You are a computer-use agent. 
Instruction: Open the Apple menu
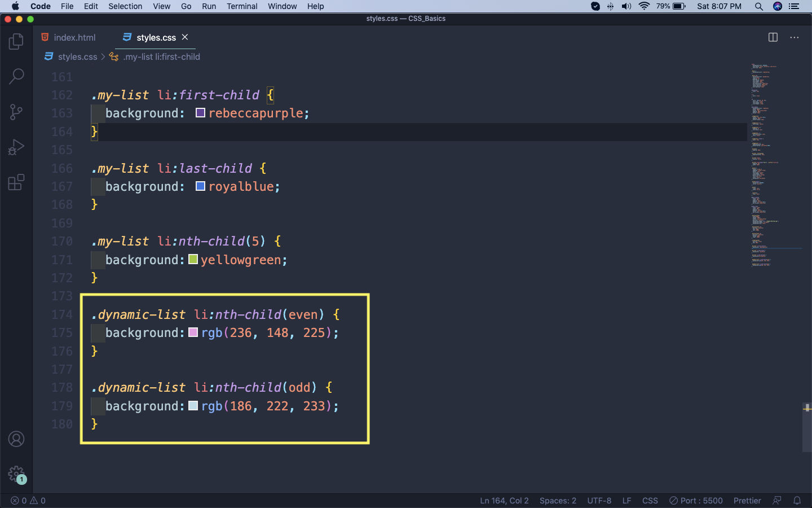(x=15, y=6)
